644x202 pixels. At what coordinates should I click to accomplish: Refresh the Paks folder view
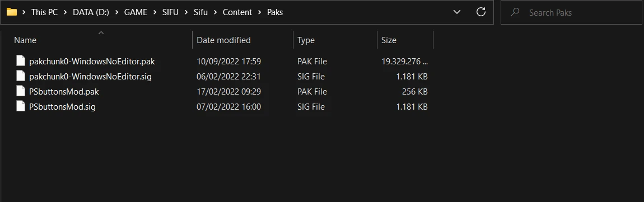481,12
